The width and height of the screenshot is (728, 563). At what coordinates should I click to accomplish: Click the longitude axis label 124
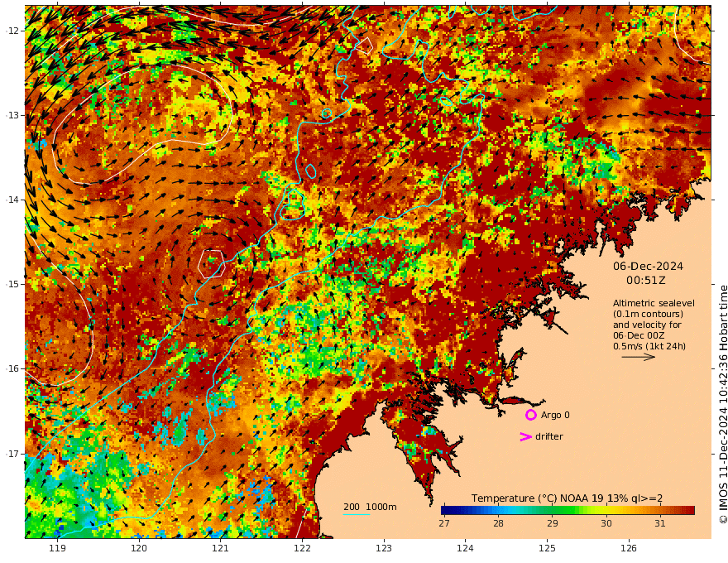(x=465, y=548)
